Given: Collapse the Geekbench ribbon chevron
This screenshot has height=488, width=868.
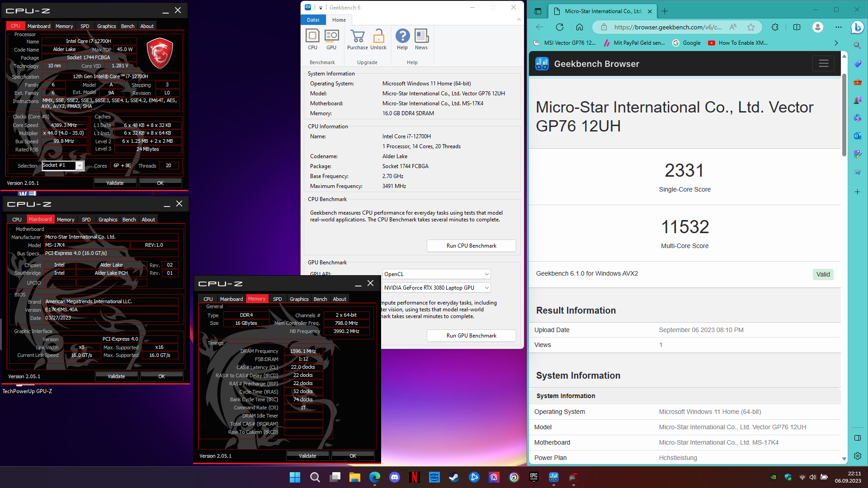Looking at the screenshot, I should pos(519,19).
